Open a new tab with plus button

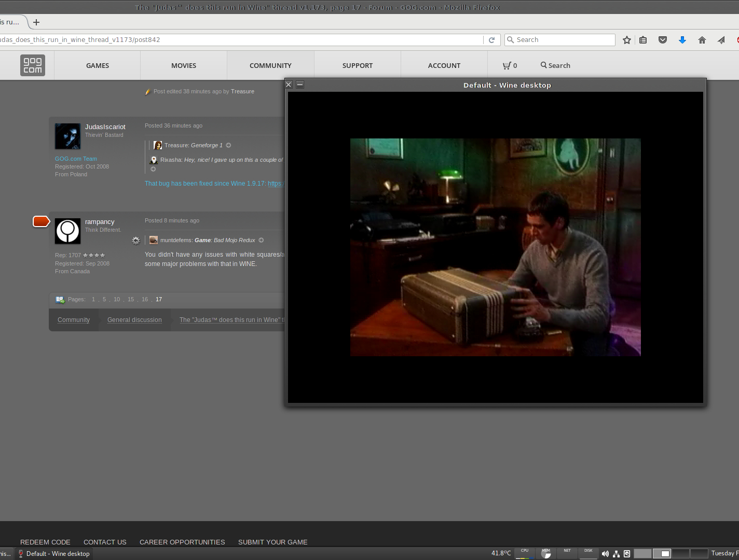point(36,22)
